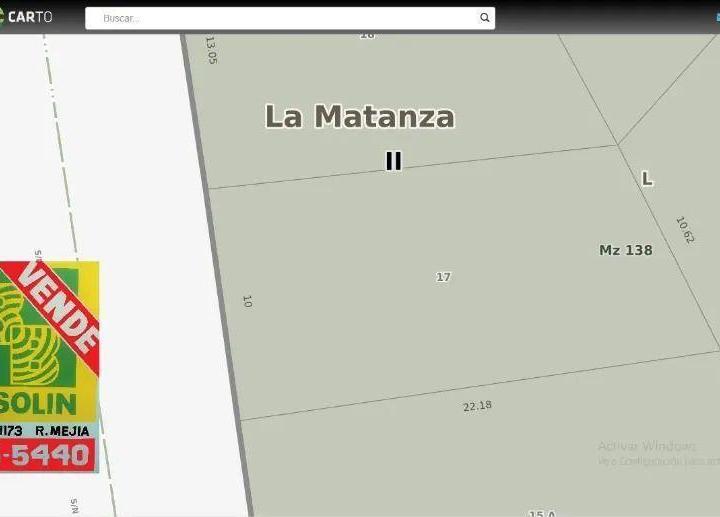Click the 10 frontage measurement label
This screenshot has width=720, height=517.
[x=247, y=301]
